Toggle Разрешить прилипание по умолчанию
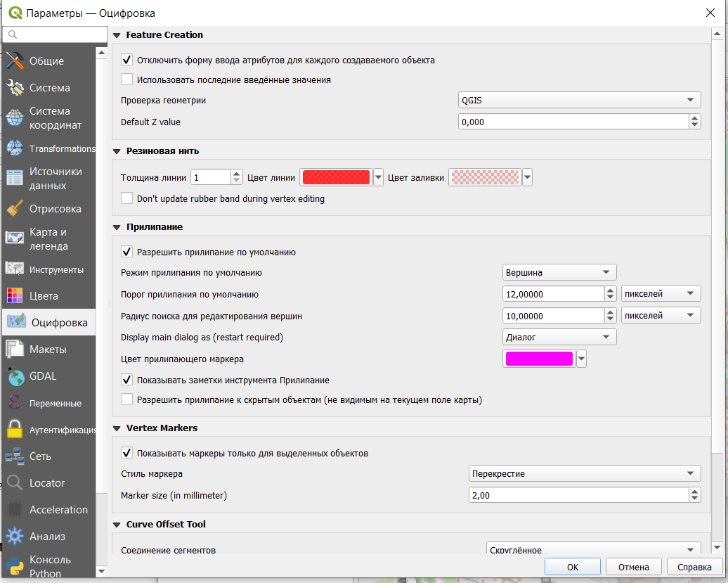The image size is (728, 583). 126,252
